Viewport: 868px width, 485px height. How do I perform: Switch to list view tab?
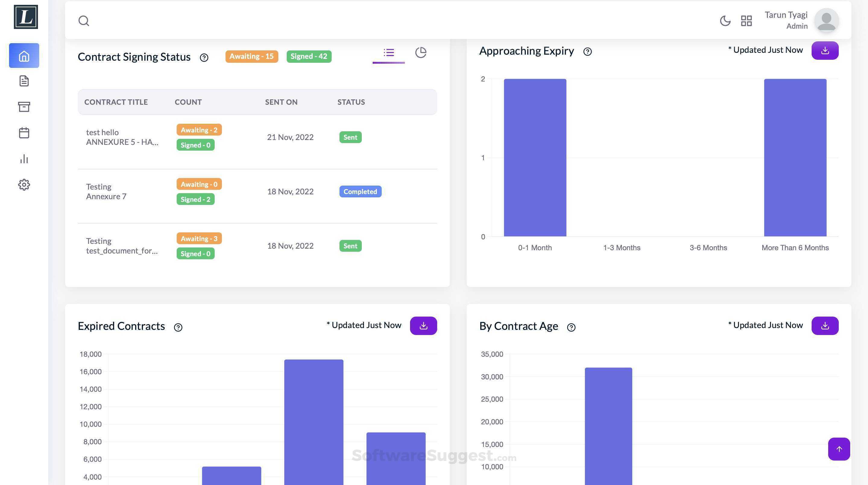click(x=389, y=53)
